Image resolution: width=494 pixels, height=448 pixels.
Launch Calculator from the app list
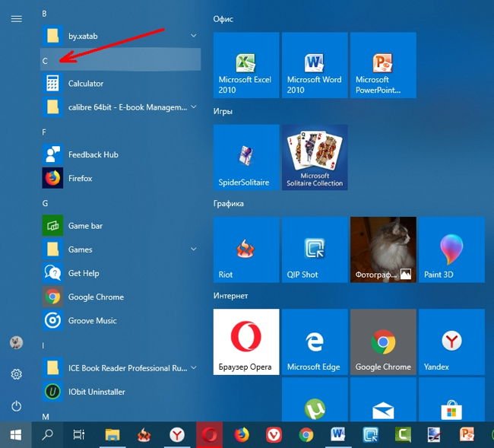pos(121,84)
